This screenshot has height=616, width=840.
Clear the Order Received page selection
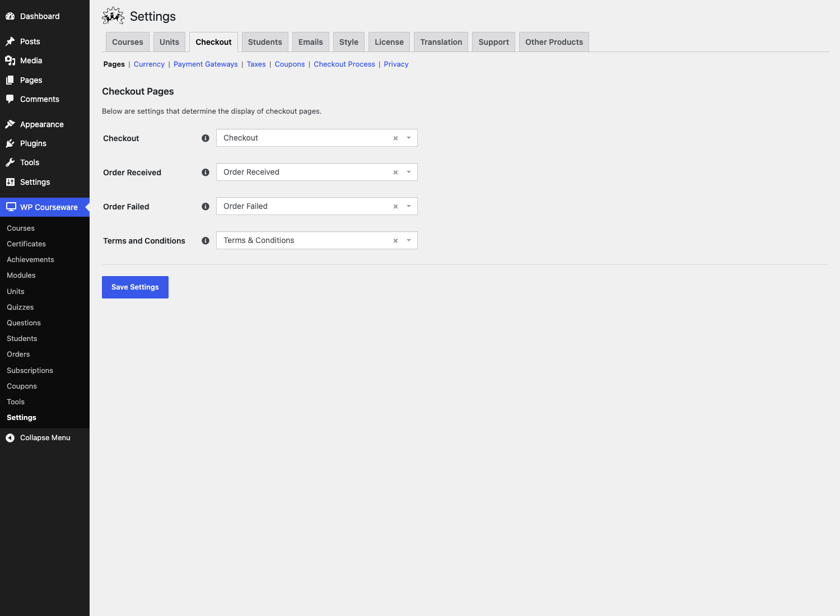point(395,172)
